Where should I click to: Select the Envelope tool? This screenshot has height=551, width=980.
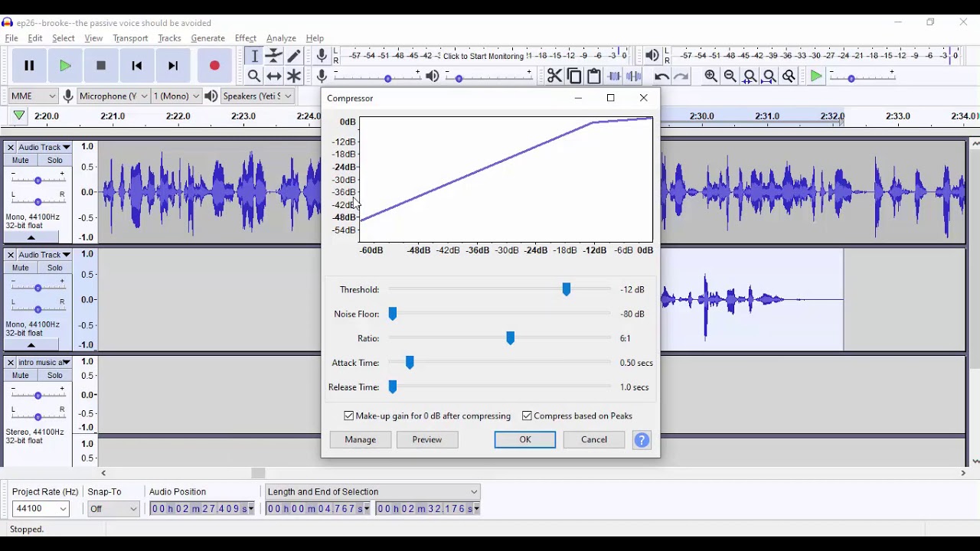point(274,56)
